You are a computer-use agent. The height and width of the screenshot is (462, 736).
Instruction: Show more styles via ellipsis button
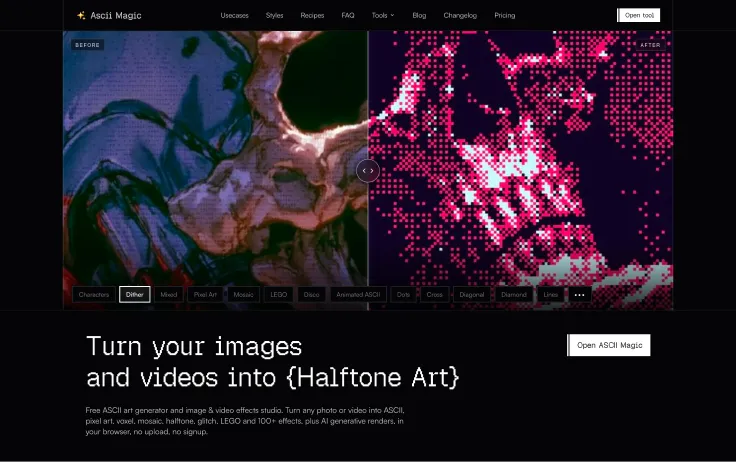click(x=580, y=295)
